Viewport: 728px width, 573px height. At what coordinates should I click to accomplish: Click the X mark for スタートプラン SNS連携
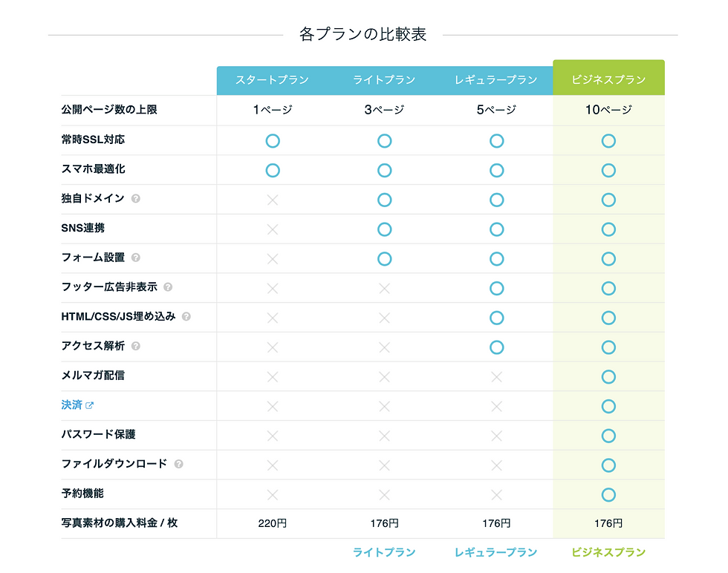273,229
